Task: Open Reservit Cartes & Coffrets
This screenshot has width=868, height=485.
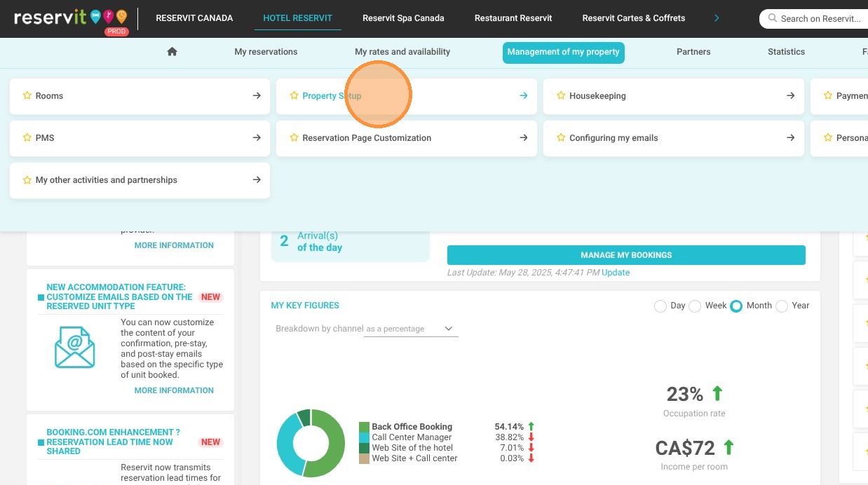Action: click(x=634, y=18)
